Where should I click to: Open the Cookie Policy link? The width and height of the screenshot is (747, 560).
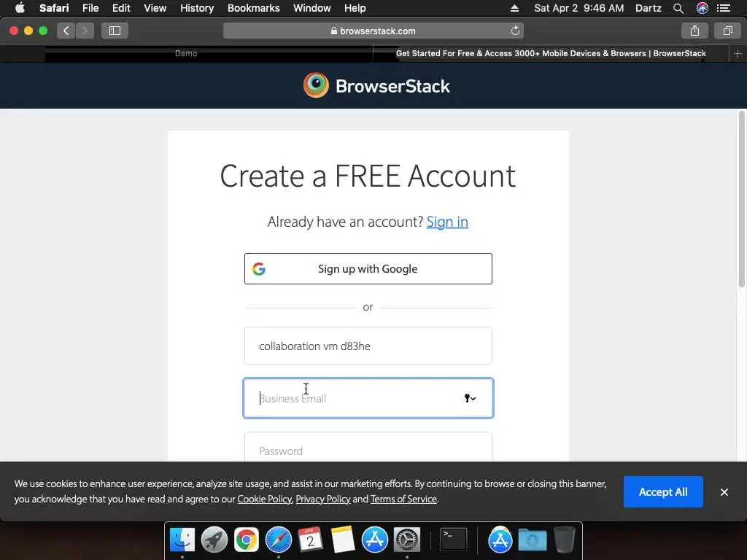point(264,499)
